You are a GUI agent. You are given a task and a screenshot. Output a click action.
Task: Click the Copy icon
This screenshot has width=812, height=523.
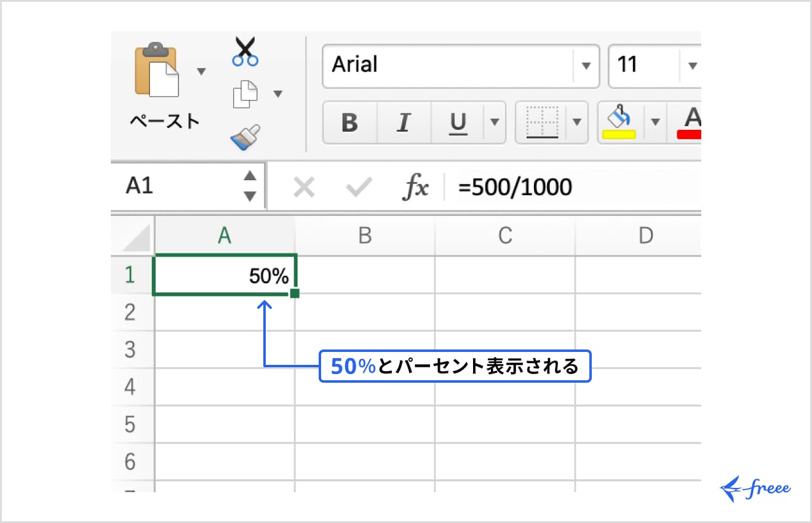tap(245, 92)
